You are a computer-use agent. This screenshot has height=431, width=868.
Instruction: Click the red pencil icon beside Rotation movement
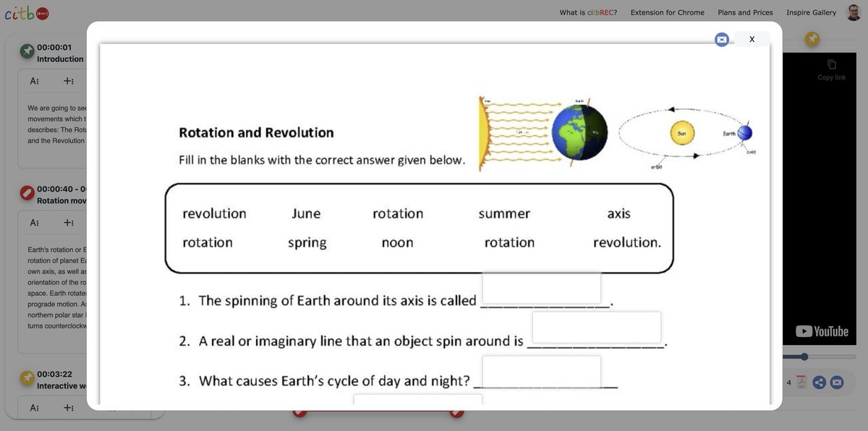(x=27, y=192)
